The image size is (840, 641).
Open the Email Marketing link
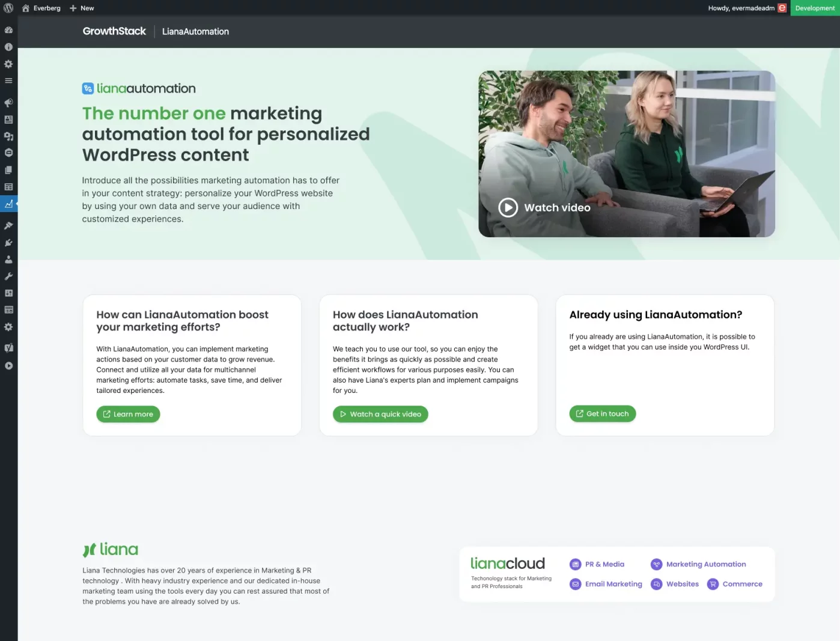(606, 584)
